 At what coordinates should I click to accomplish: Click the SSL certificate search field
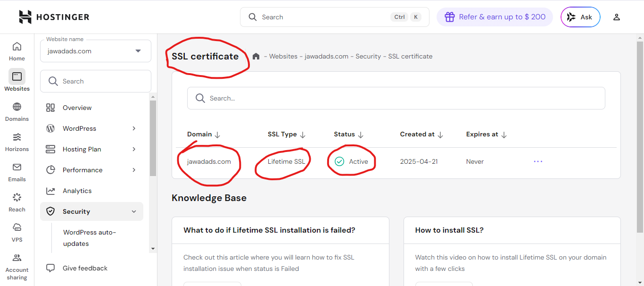(x=396, y=98)
